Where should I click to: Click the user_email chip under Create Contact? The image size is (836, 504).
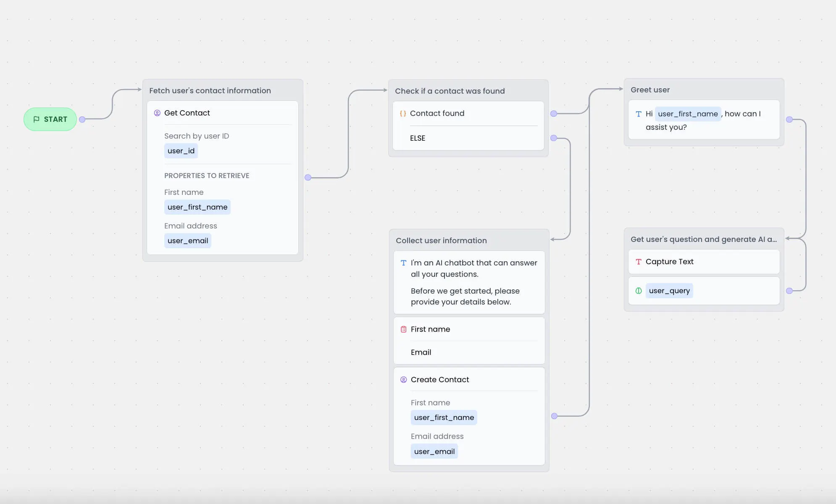[x=434, y=451]
